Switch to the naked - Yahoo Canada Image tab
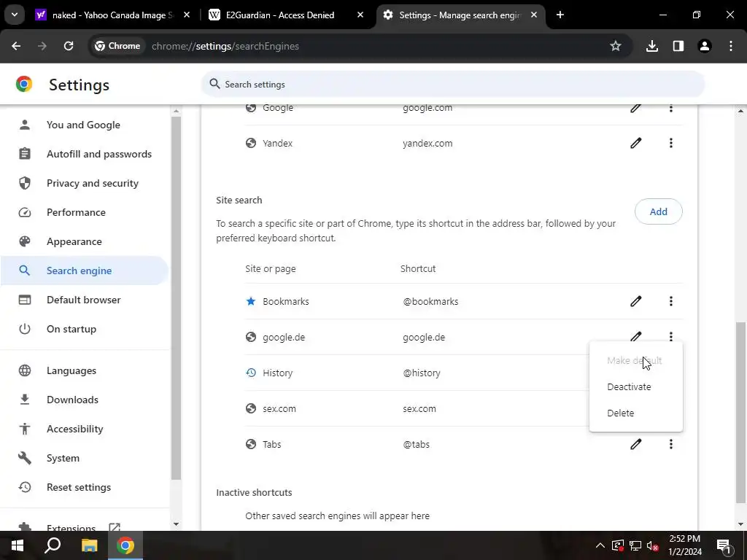The height and width of the screenshot is (560, 747). coord(113,15)
